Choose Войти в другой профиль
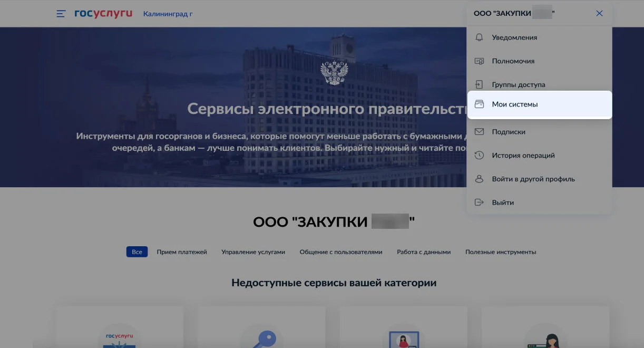 (x=539, y=179)
